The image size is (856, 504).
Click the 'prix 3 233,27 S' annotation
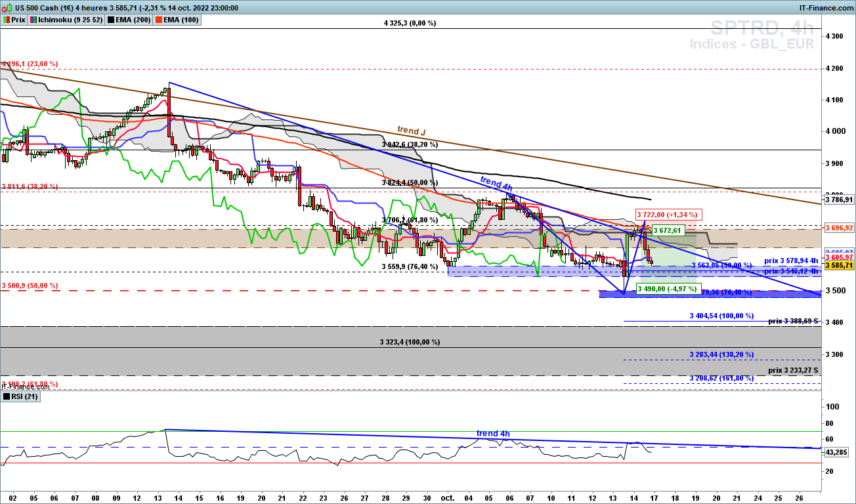(794, 371)
